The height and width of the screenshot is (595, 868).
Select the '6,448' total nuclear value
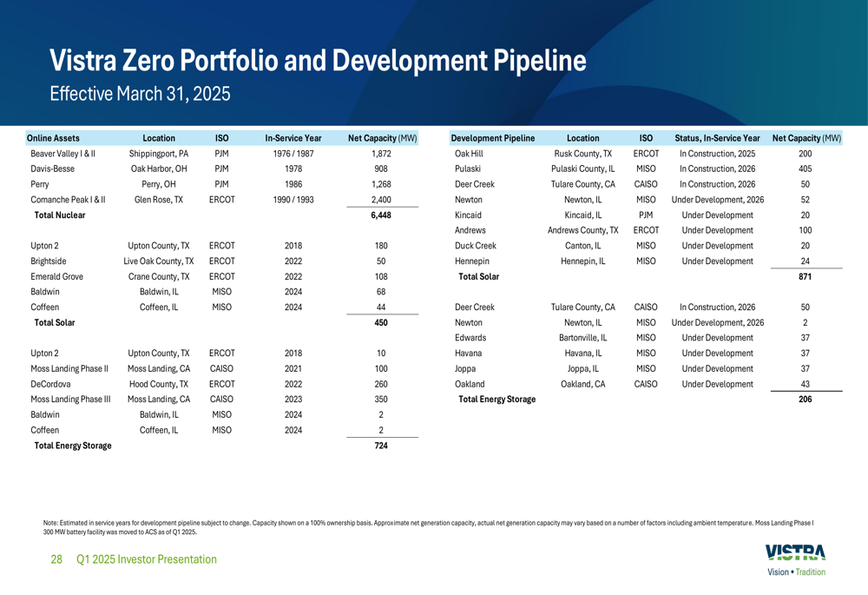click(381, 215)
